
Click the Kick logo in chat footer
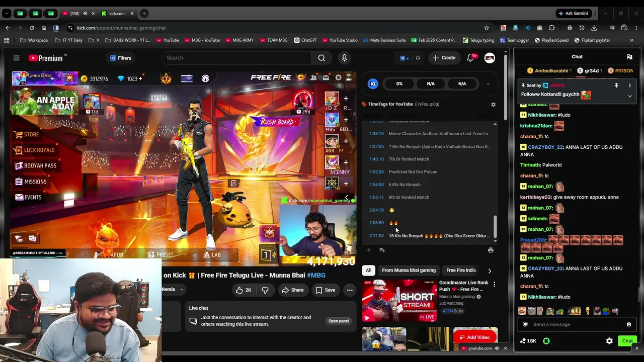point(546,341)
